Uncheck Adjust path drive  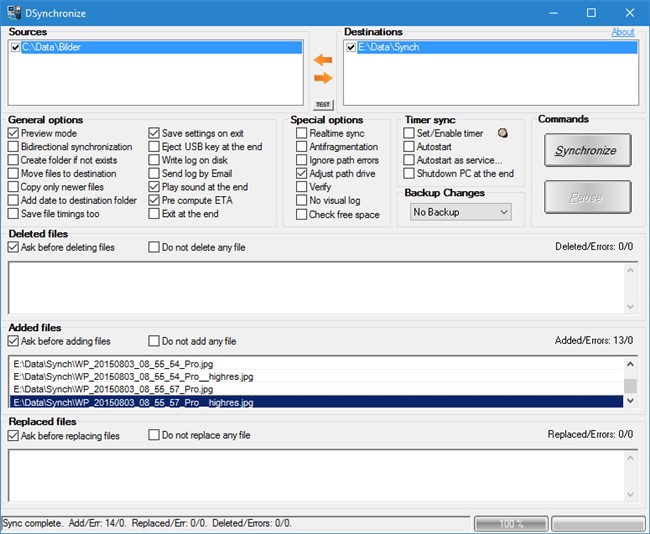(x=301, y=173)
